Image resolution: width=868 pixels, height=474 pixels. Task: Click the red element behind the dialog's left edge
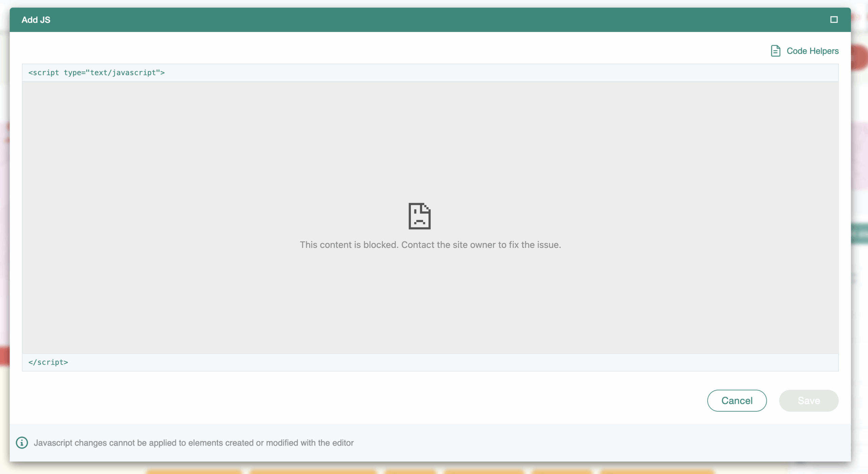point(4,356)
